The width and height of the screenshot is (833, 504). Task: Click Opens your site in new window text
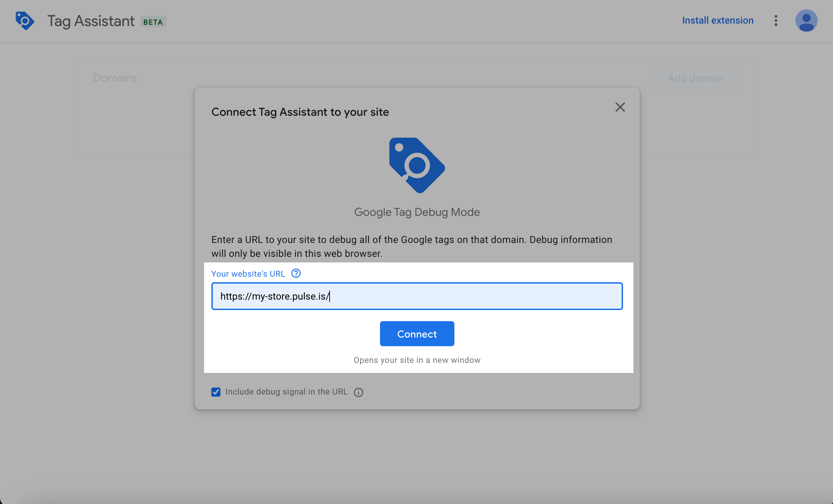(416, 360)
